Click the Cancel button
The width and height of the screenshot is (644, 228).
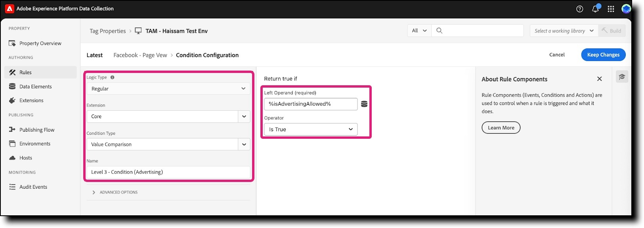click(557, 55)
